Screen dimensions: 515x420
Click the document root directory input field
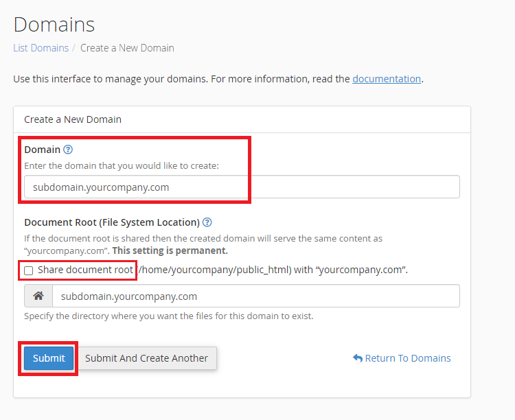point(255,296)
